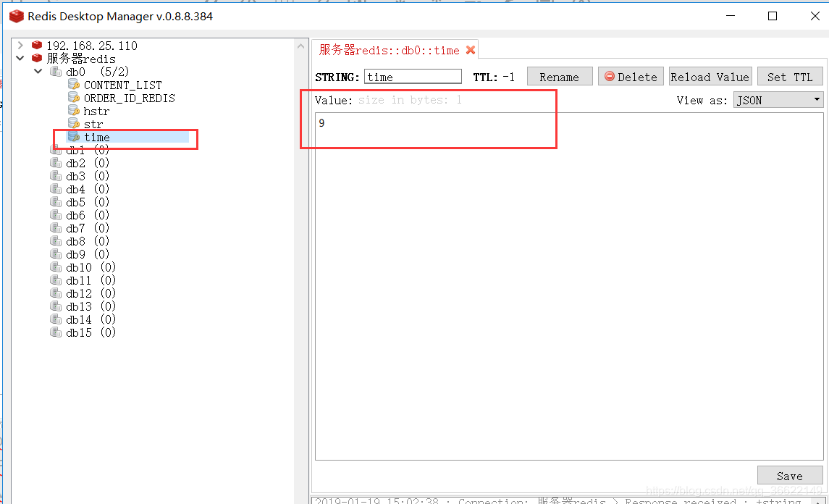The image size is (829, 504).
Task: Click the database icon next to db8
Action: pyautogui.click(x=56, y=241)
